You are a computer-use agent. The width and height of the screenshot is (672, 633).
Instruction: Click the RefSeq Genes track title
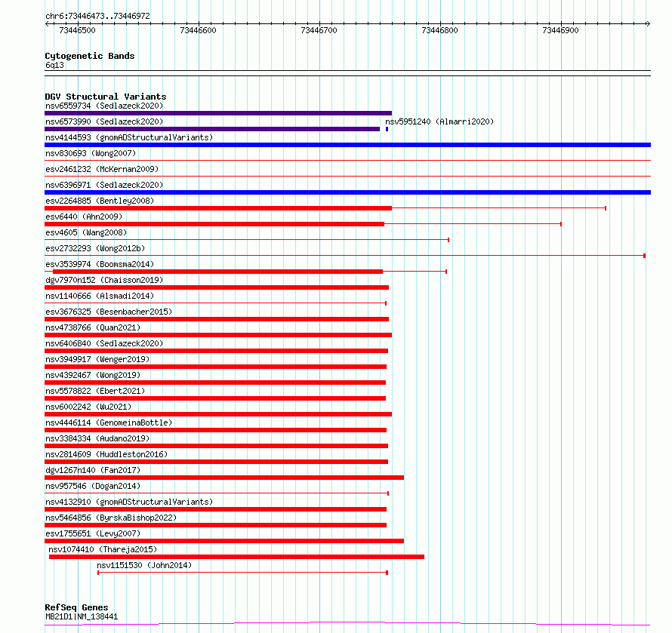point(76,607)
